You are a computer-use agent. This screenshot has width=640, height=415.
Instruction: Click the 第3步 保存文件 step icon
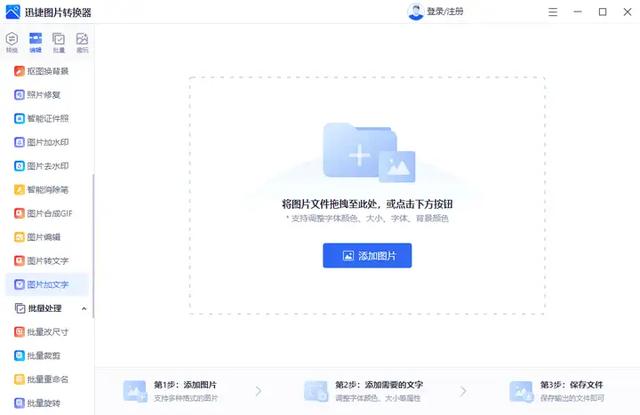(x=521, y=391)
